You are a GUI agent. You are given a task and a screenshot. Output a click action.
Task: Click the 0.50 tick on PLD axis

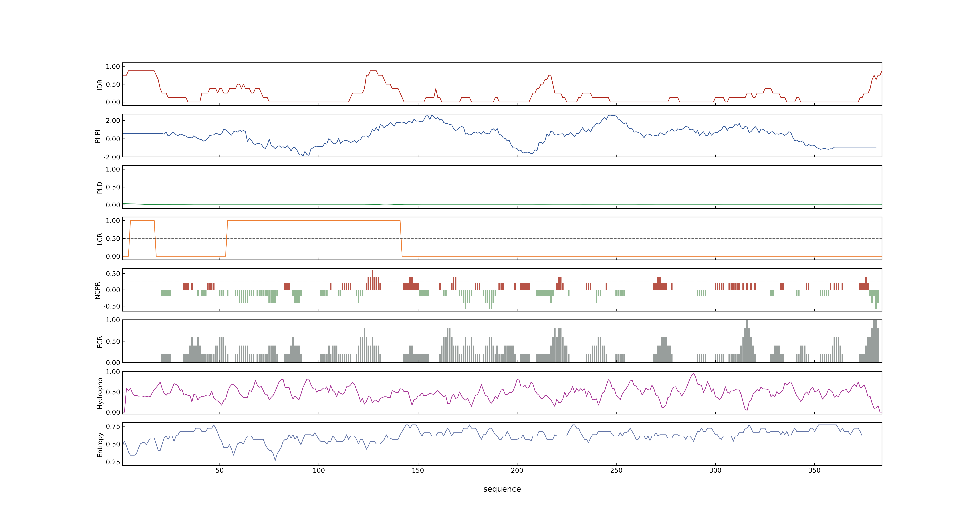pyautogui.click(x=113, y=187)
